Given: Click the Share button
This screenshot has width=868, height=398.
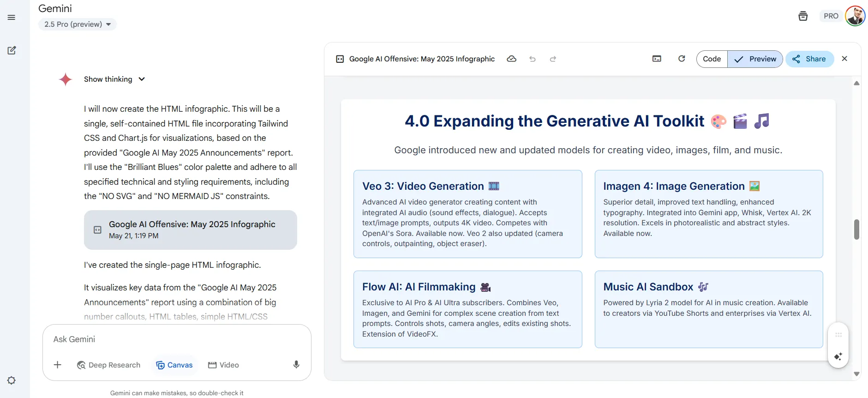Looking at the screenshot, I should coord(809,59).
